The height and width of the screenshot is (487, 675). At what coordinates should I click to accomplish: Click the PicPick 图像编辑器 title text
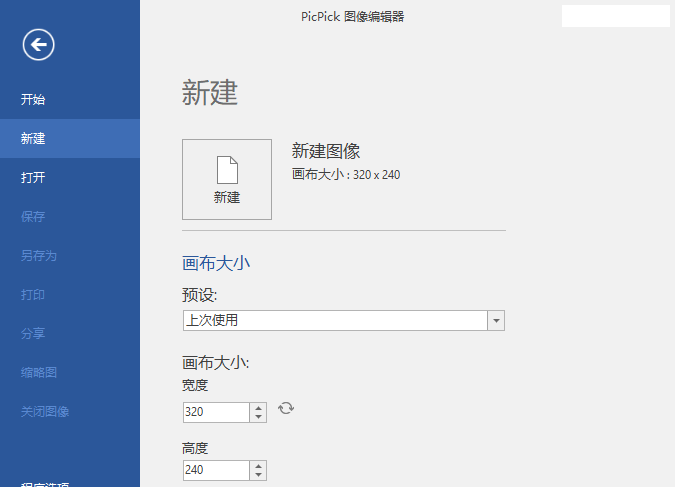[353, 17]
